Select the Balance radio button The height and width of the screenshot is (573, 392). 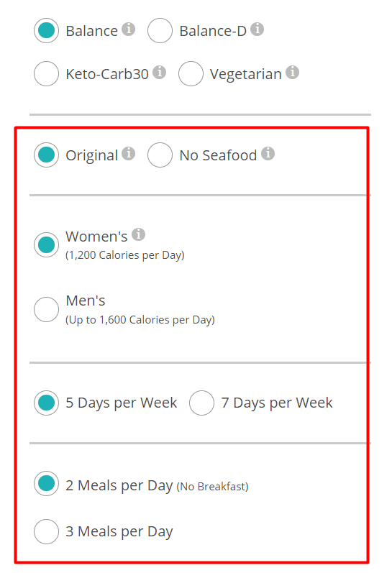(46, 30)
